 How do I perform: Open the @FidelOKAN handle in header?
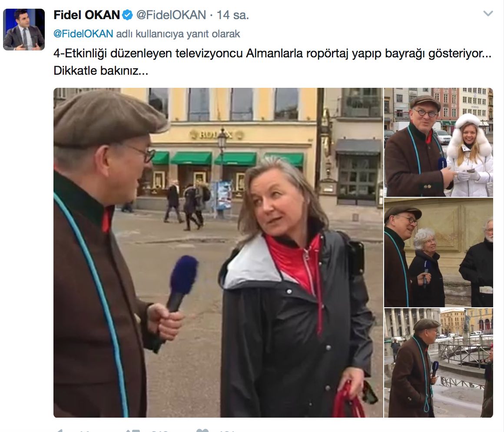[x=171, y=15]
